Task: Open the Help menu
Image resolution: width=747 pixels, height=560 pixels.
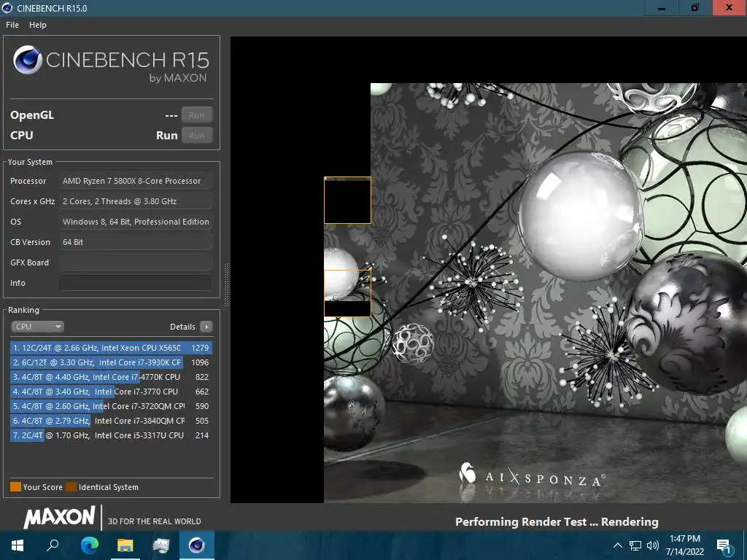Action: (38, 25)
